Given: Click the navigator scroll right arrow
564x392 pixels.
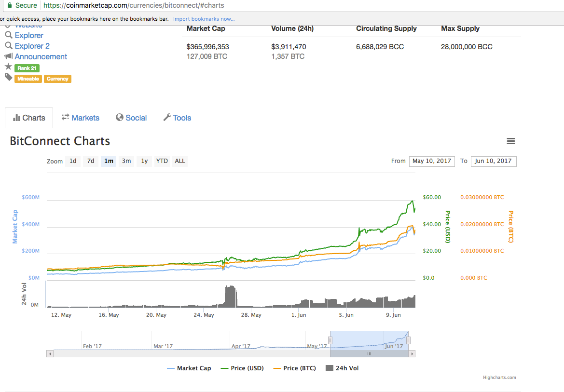Looking at the screenshot, I should pyautogui.click(x=412, y=354).
